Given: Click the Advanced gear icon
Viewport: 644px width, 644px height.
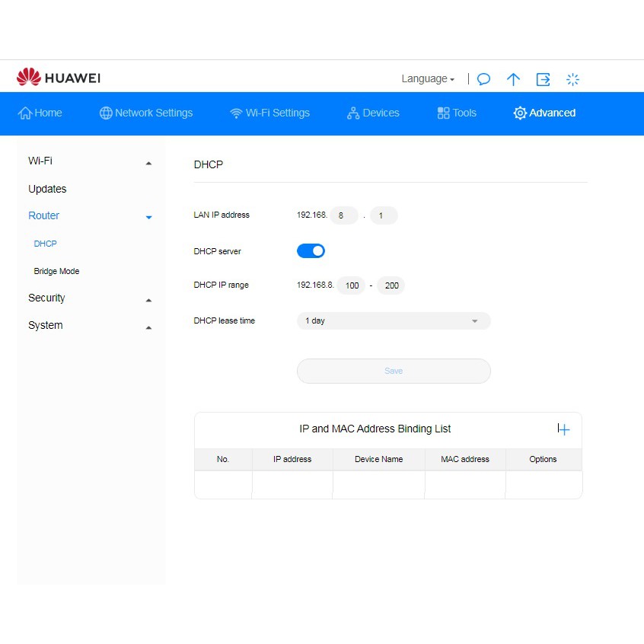Looking at the screenshot, I should click(520, 113).
